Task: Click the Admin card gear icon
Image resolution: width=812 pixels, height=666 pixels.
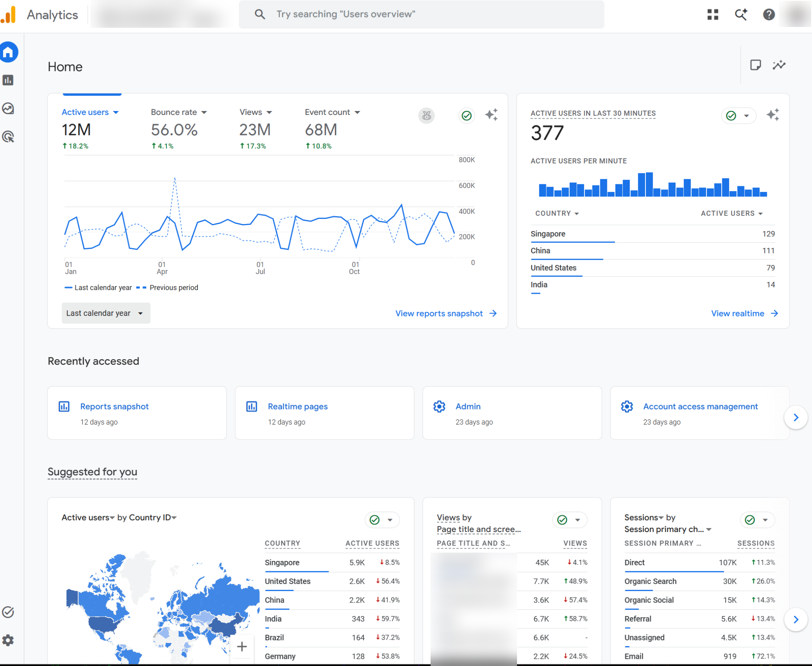Action: click(439, 406)
